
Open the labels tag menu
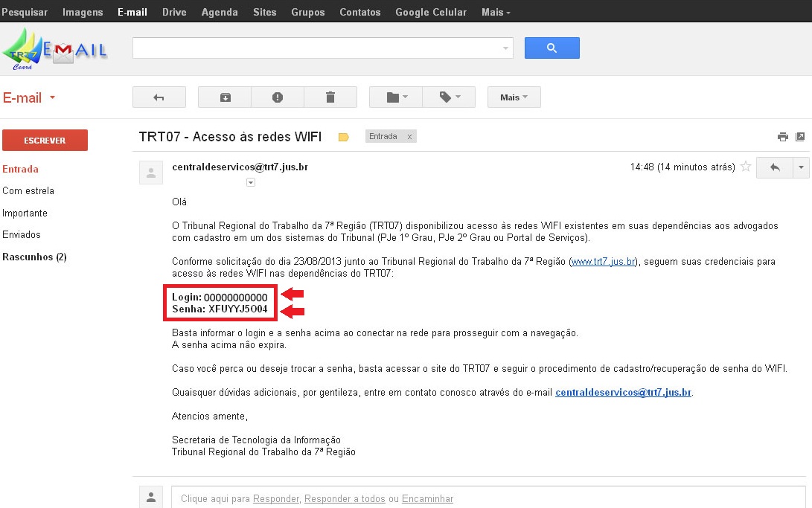[x=449, y=97]
